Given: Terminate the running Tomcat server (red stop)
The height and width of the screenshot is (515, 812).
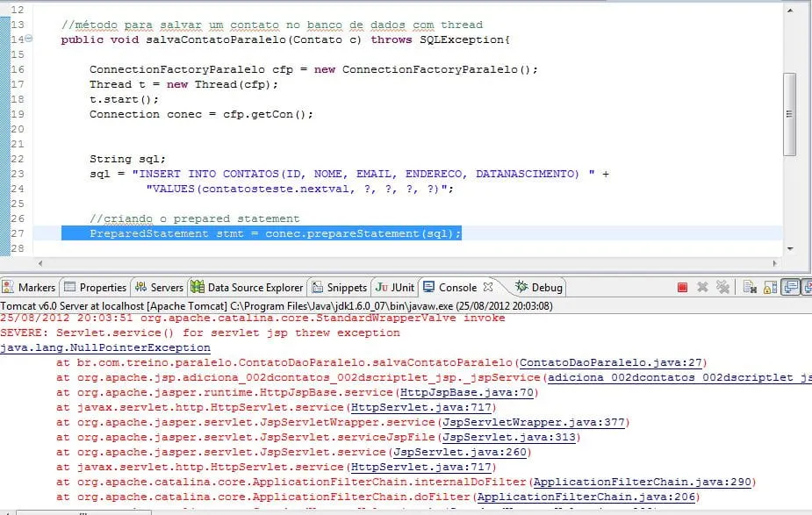Looking at the screenshot, I should 682,287.
